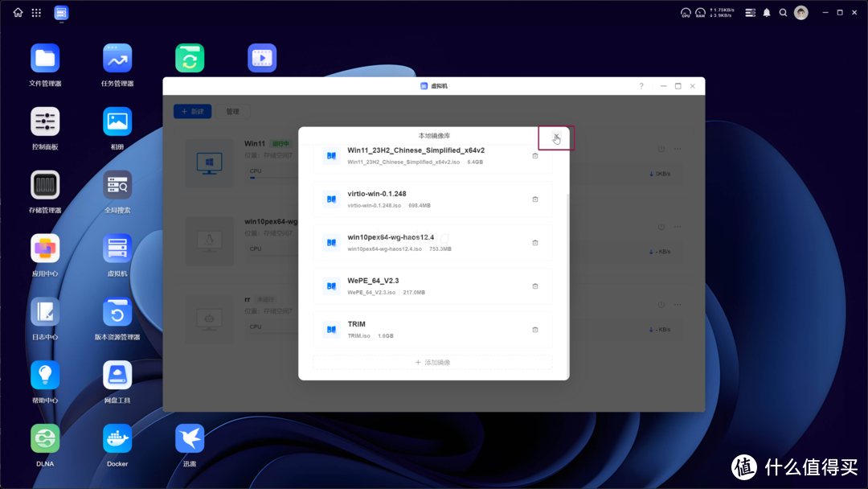868x489 pixels.
Task: Open the app grid launcher icon
Action: pos(36,13)
